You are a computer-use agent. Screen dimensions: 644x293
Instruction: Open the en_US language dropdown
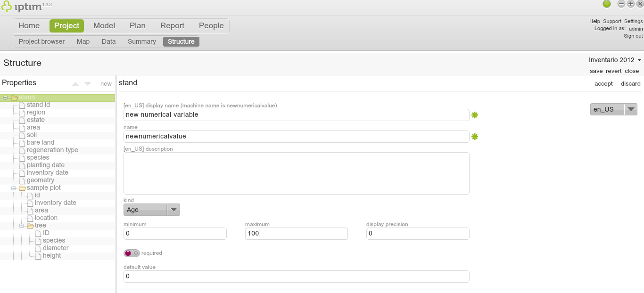[x=613, y=109]
